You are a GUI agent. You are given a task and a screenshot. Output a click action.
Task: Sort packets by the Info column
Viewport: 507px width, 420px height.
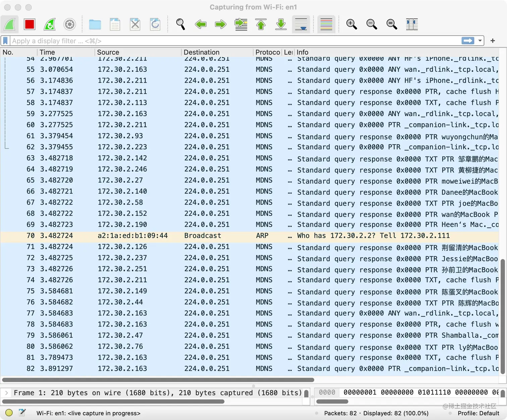397,52
